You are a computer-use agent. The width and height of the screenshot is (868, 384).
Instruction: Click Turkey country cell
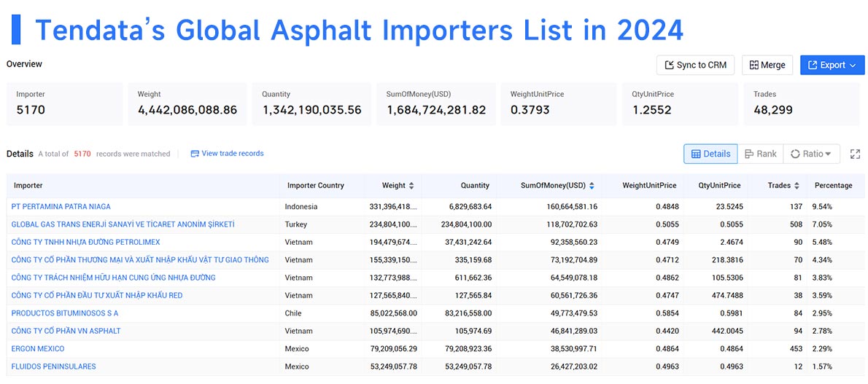[296, 224]
